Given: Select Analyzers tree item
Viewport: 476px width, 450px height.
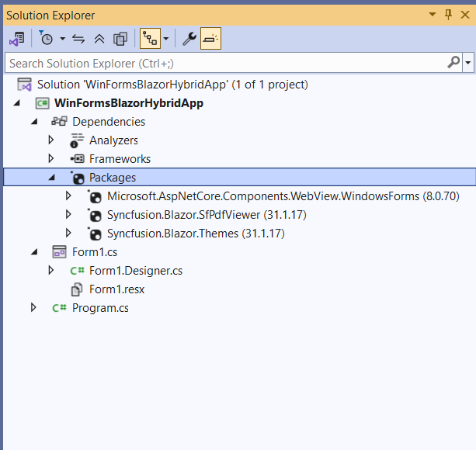Looking at the screenshot, I should [x=113, y=140].
